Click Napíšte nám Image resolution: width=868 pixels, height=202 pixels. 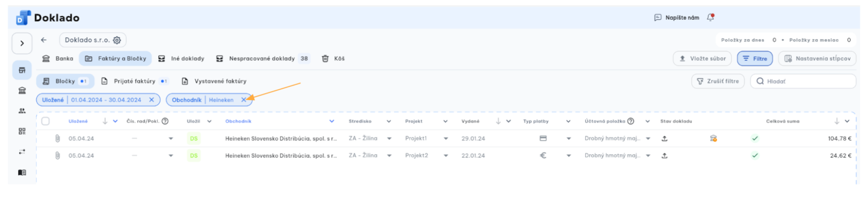(677, 18)
